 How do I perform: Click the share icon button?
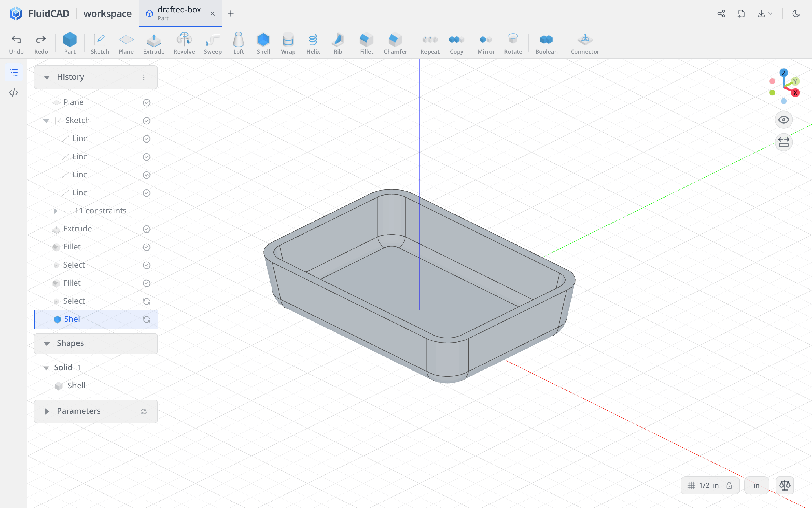(x=721, y=14)
